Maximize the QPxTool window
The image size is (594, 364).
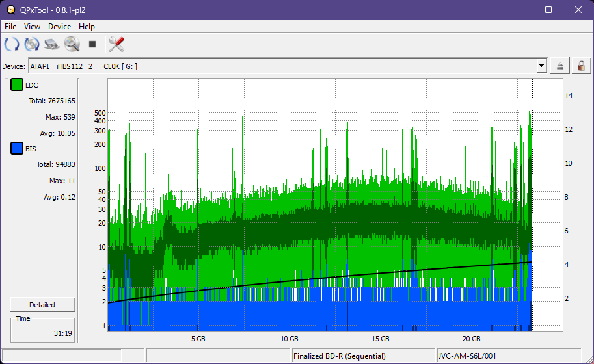tap(548, 10)
